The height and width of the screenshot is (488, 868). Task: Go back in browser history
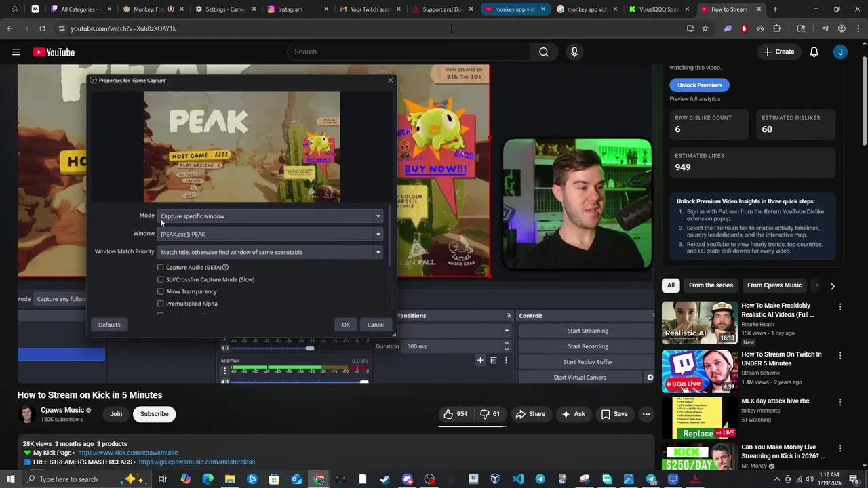click(9, 28)
